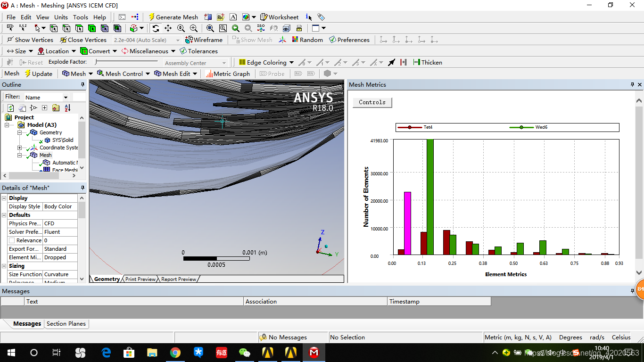Switch to the Report Preview tab
644x362 pixels.
click(178, 279)
